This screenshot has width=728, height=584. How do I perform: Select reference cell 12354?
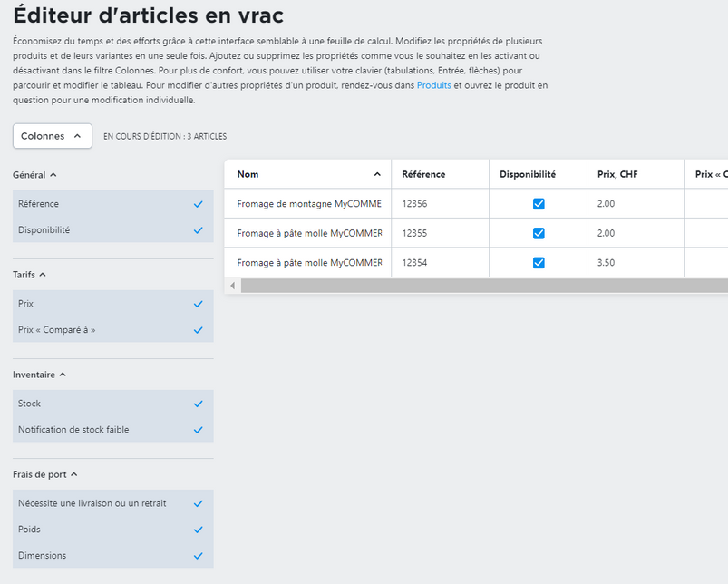pyautogui.click(x=440, y=263)
